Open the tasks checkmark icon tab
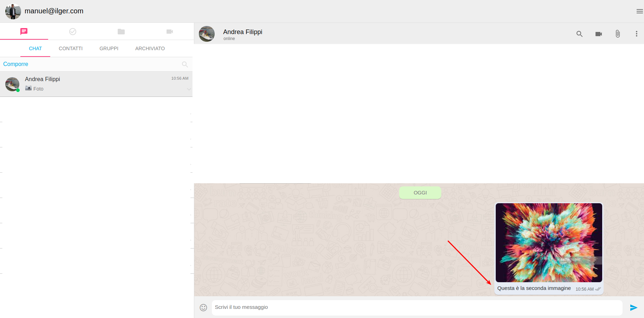This screenshot has height=318, width=644. click(x=73, y=32)
